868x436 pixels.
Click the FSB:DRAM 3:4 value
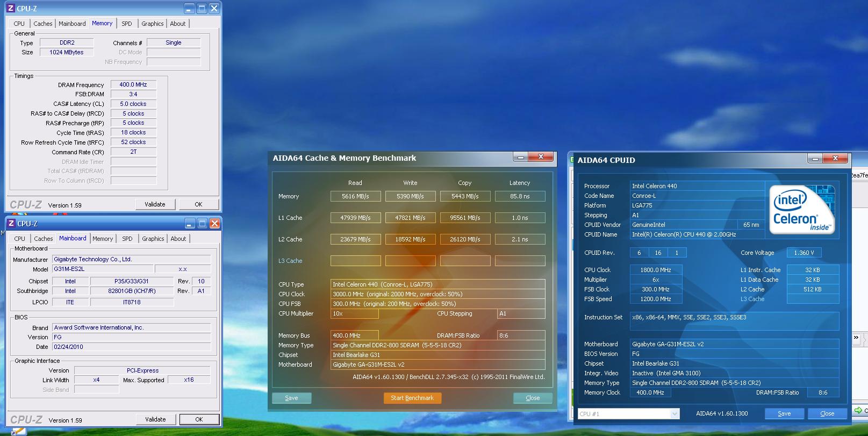[x=133, y=94]
